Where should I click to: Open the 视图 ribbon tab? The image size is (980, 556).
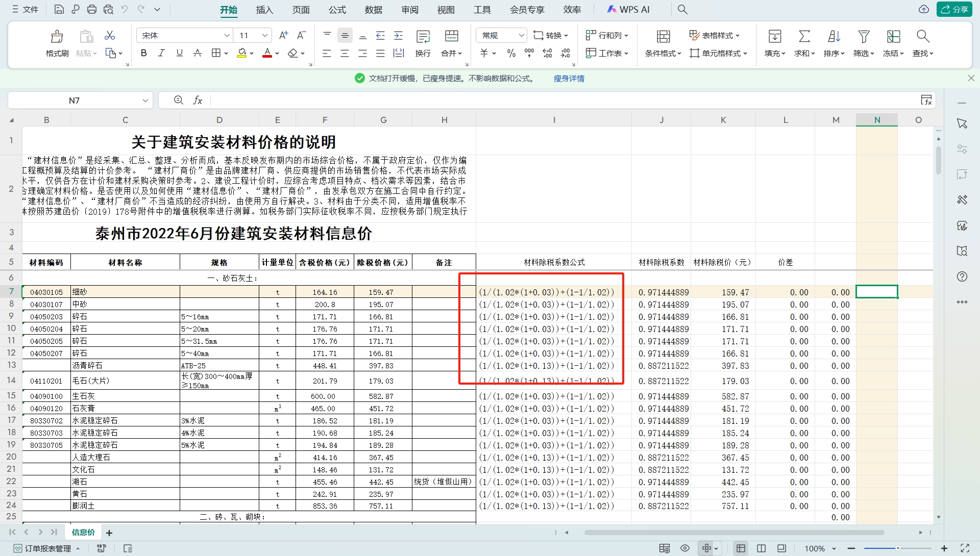(446, 10)
